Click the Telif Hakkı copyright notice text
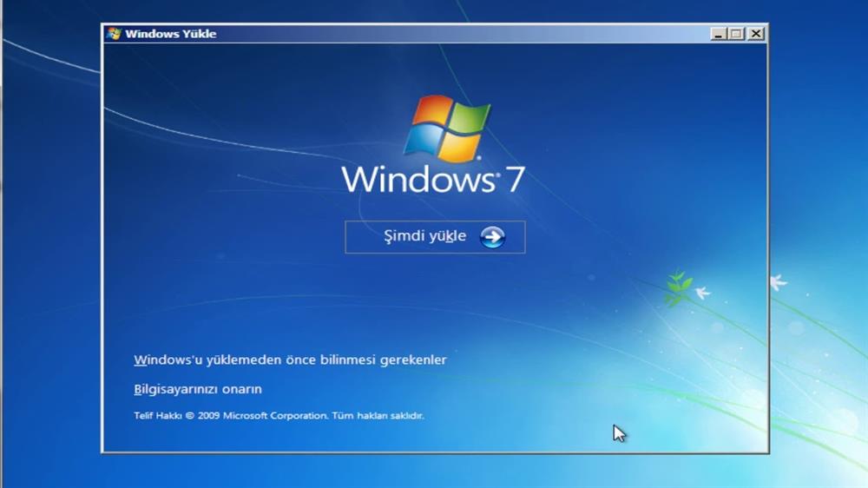Image resolution: width=868 pixels, height=488 pixels. (x=279, y=416)
